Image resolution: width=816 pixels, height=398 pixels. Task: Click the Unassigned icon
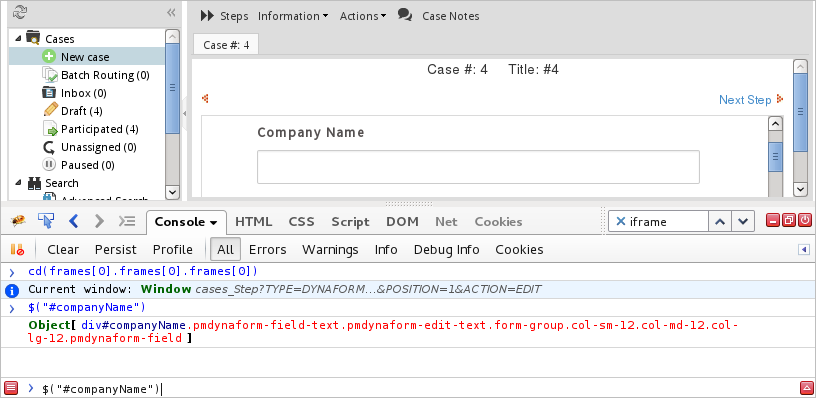click(49, 147)
